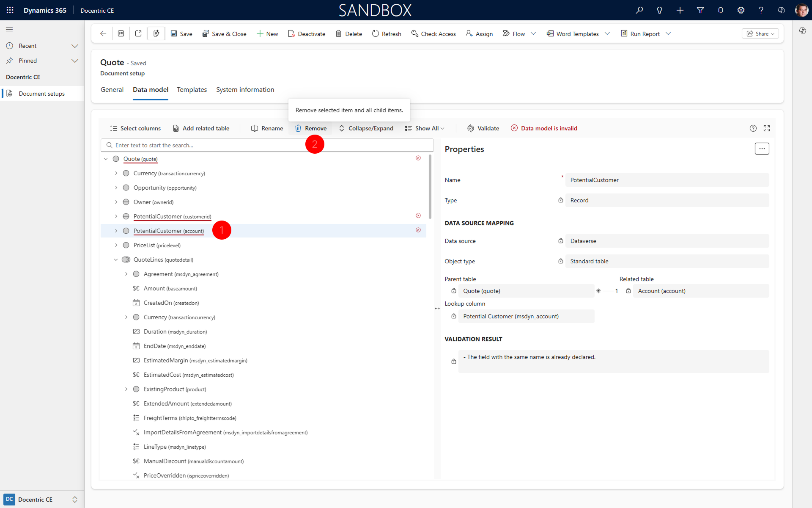Open the Flow dropdown arrow
The height and width of the screenshot is (508, 812).
point(533,33)
